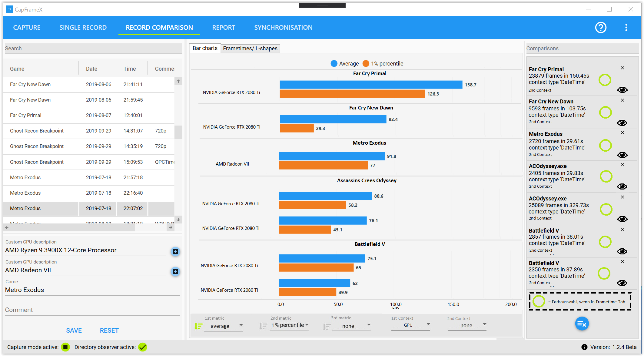Open the SYNCHRONISATION view
The image size is (644, 356).
pos(283,27)
